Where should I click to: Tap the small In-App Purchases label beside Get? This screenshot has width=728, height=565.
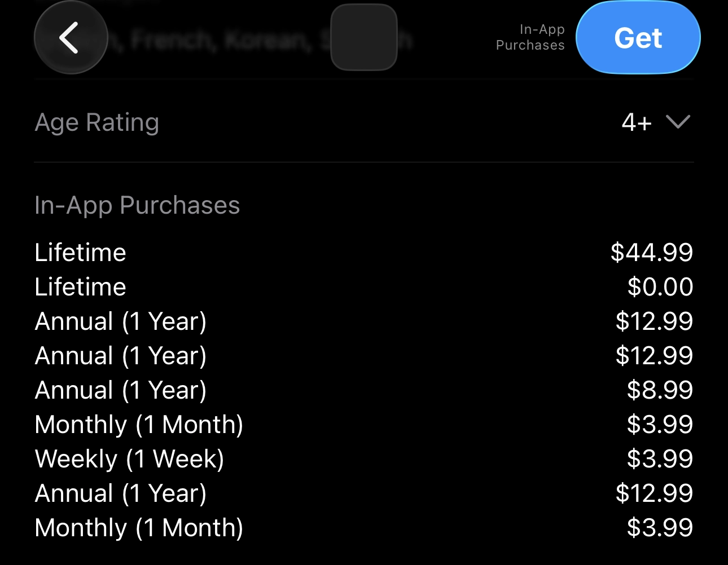pos(530,38)
